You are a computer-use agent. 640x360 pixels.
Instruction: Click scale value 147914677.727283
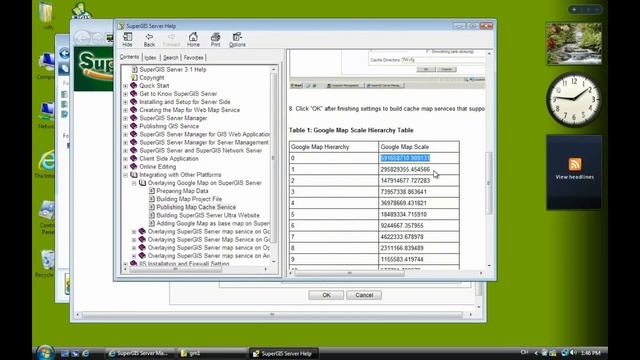tap(405, 180)
